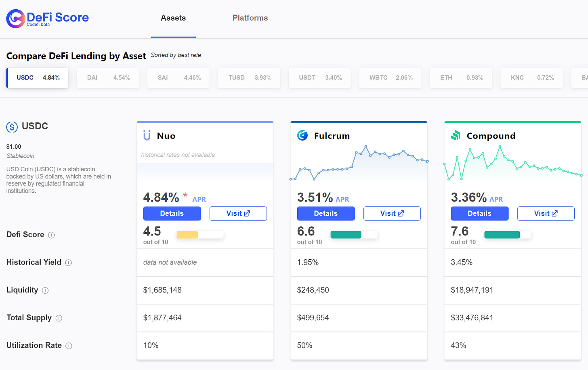The width and height of the screenshot is (588, 370).
Task: Click Fulcrum total supply $499,654
Action: tap(313, 318)
